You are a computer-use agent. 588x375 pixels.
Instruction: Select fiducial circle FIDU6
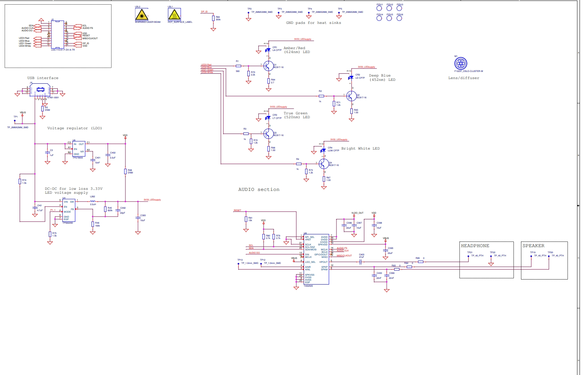pos(399,19)
